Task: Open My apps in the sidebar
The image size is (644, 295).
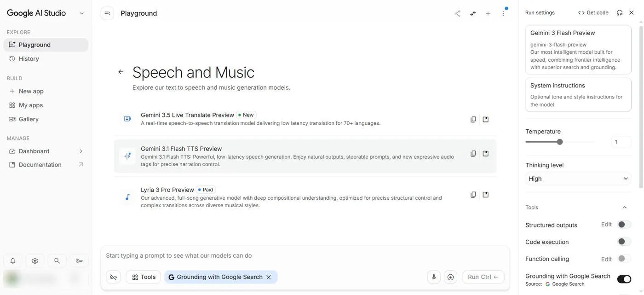Action: (46, 105)
